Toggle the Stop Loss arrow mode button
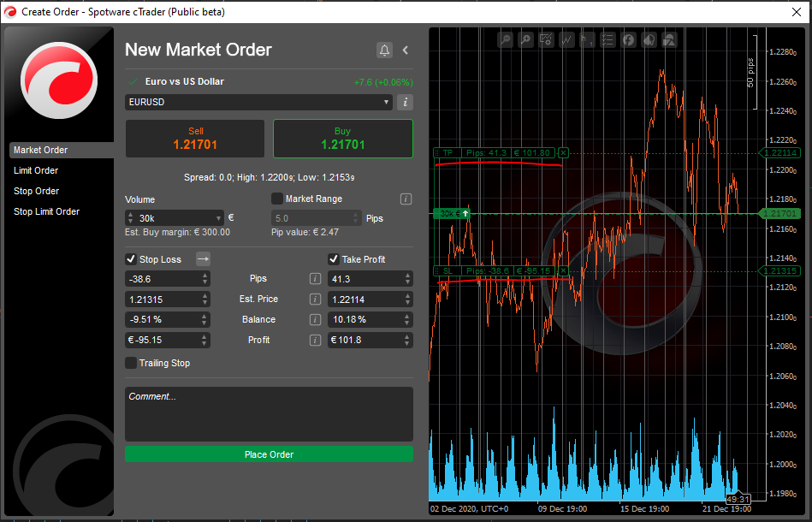The width and height of the screenshot is (812, 522). (203, 259)
